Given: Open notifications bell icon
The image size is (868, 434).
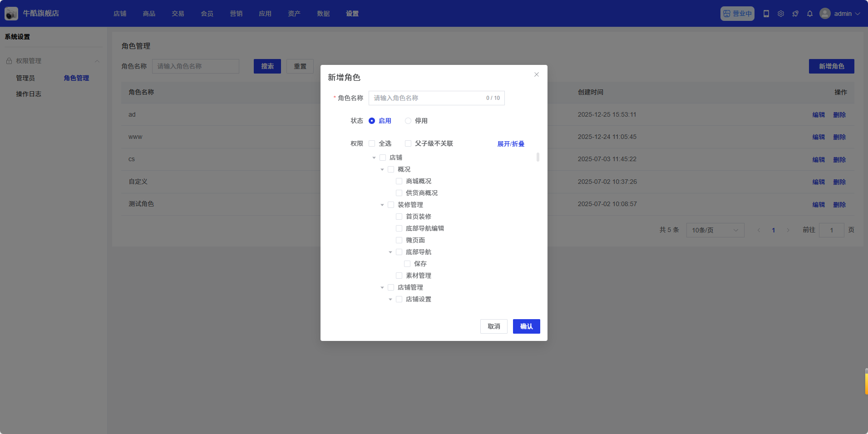Looking at the screenshot, I should coord(810,14).
